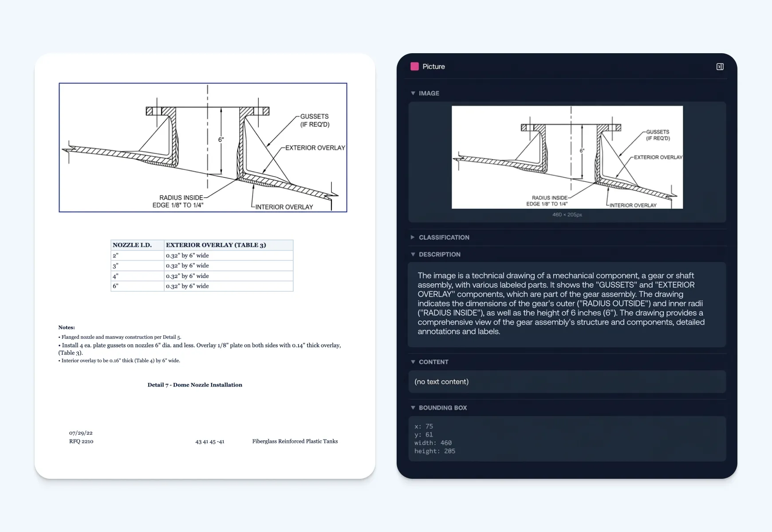
Task: Collapse the BOUNDING BOX section
Action: [413, 407]
